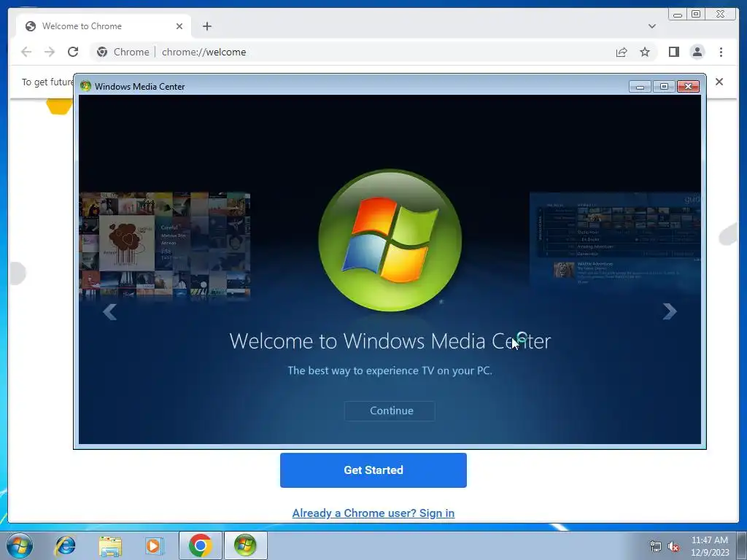Click Get Started on Chrome welcome page
Screen dimensions: 747x560
click(x=373, y=470)
